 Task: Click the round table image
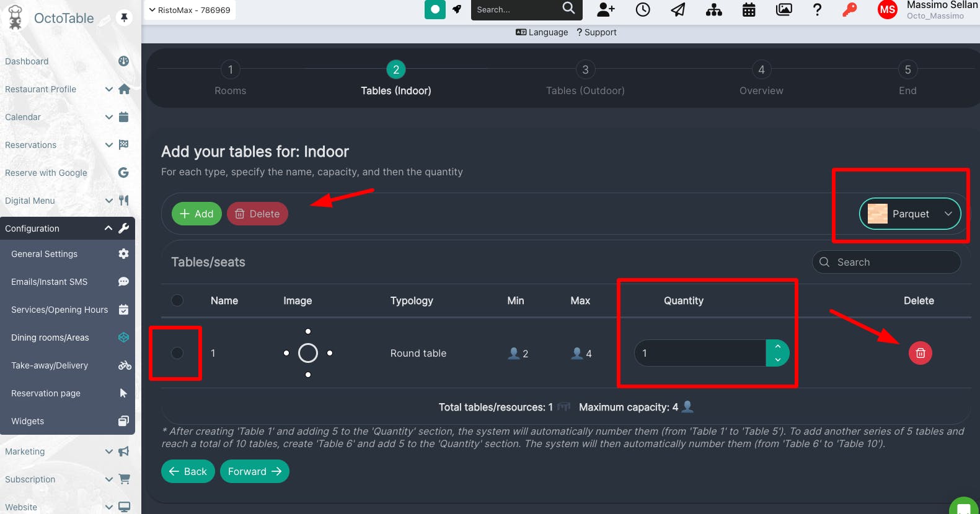point(308,353)
